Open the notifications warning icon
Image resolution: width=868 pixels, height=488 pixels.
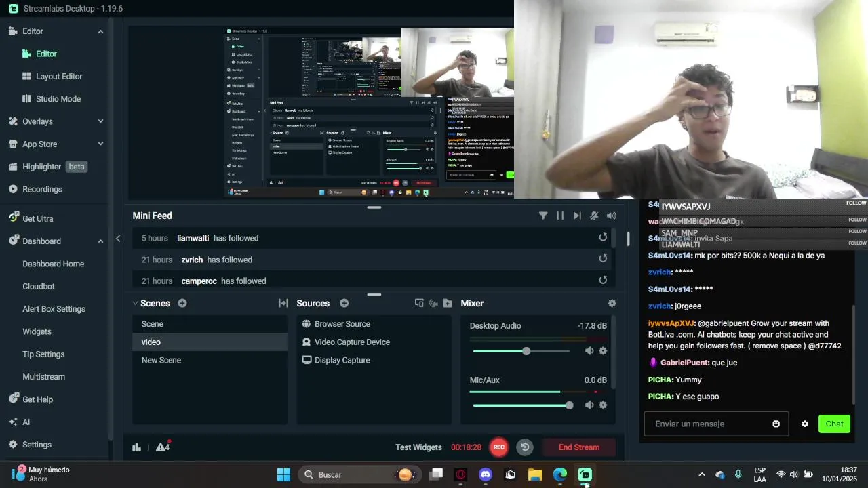tap(163, 447)
